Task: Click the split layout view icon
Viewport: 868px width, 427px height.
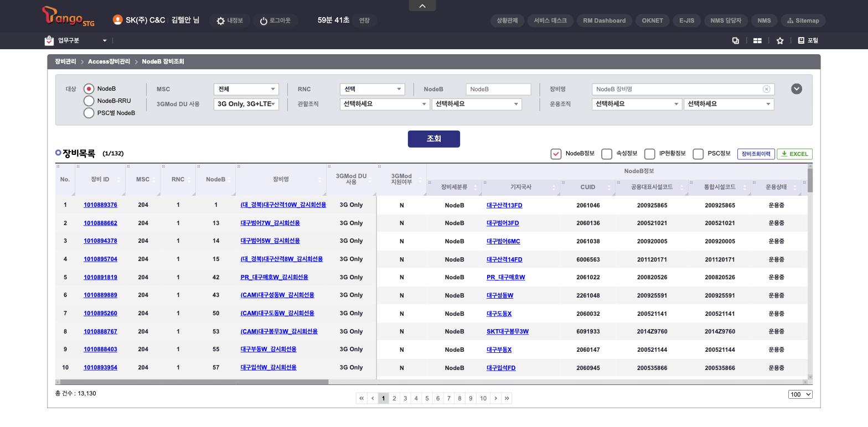Action: click(757, 40)
